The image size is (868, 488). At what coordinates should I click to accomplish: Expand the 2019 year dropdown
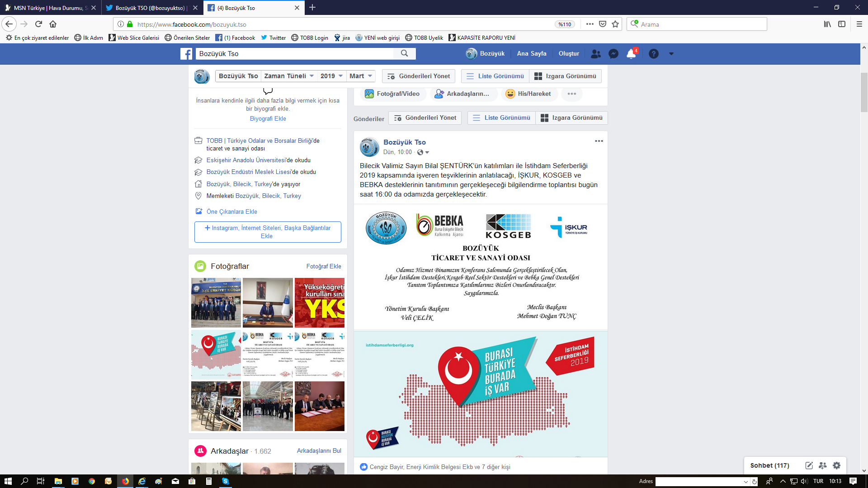(331, 76)
